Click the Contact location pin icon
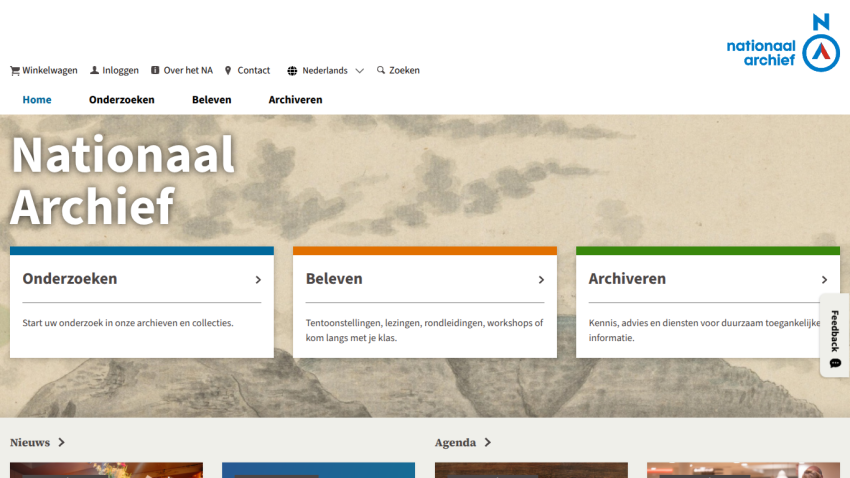Viewport: 850px width, 478px height. pyautogui.click(x=228, y=70)
